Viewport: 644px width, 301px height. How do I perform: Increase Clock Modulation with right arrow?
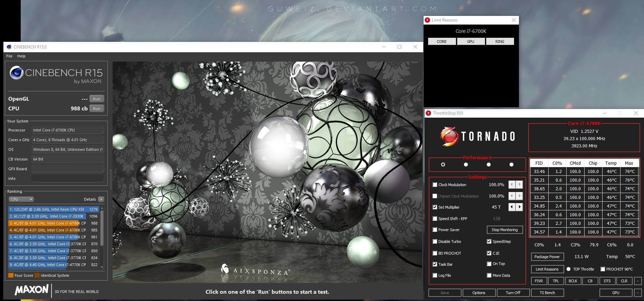tap(519, 185)
